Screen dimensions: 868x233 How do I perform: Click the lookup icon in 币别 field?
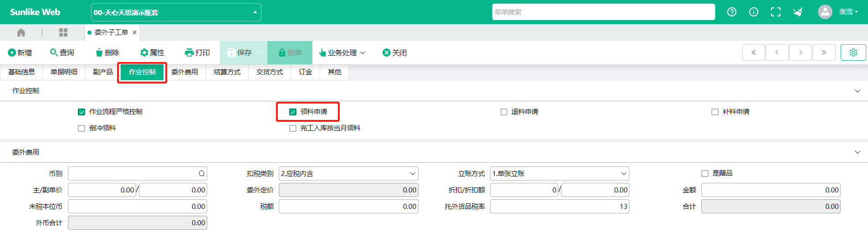pyautogui.click(x=201, y=174)
